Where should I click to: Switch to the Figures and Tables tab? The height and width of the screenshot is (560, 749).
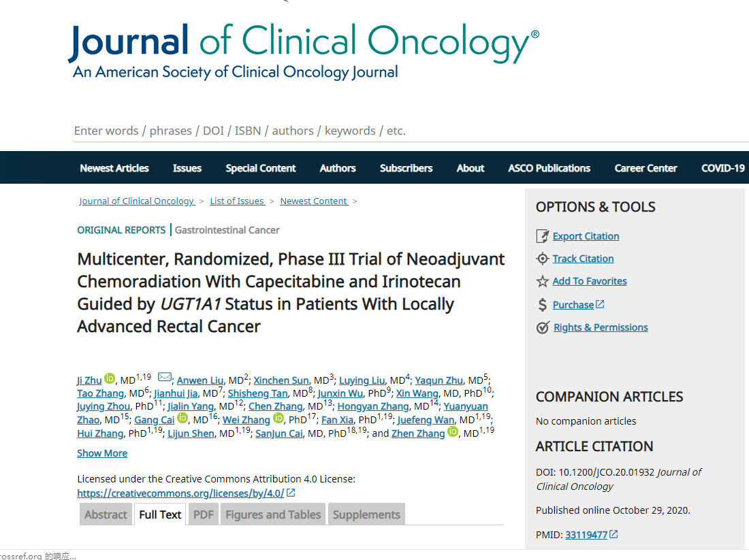pyautogui.click(x=273, y=514)
